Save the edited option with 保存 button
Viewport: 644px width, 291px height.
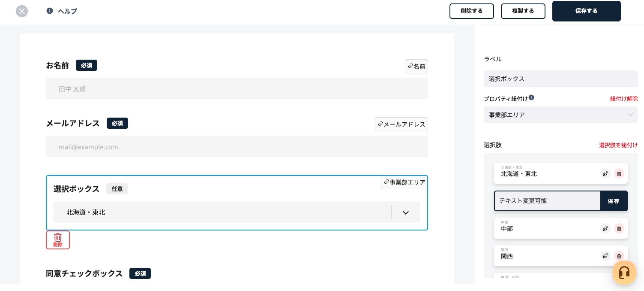click(614, 201)
